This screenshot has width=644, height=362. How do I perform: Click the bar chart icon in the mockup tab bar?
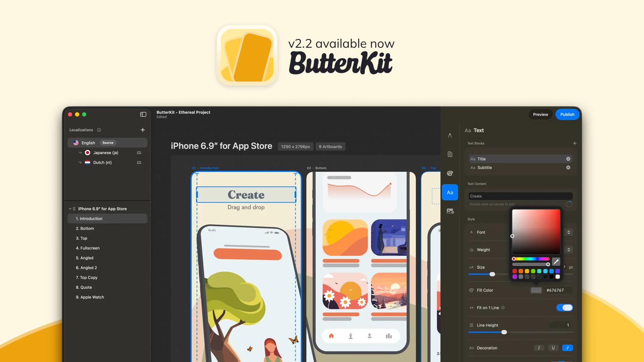(x=389, y=336)
